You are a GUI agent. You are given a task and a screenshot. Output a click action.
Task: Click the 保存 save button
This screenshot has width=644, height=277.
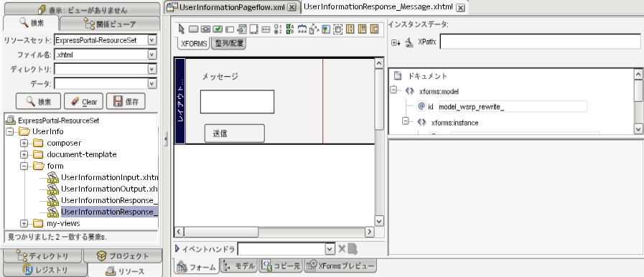[x=126, y=101]
